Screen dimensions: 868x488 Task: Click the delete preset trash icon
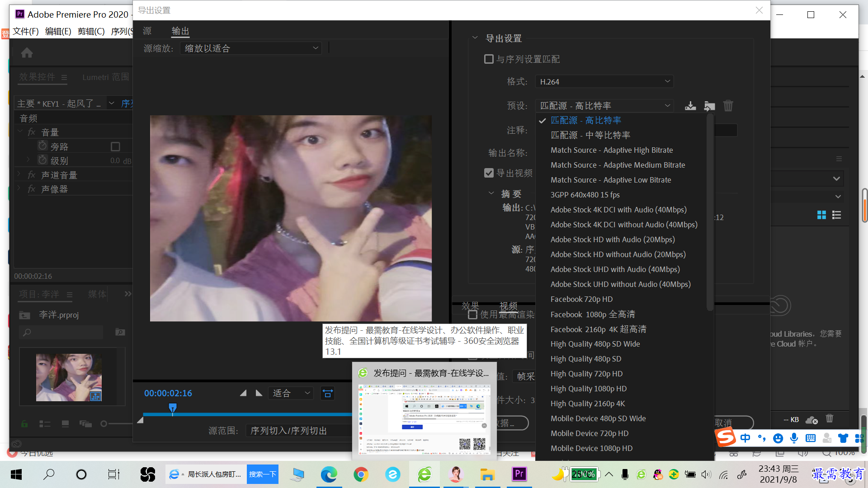(x=728, y=106)
